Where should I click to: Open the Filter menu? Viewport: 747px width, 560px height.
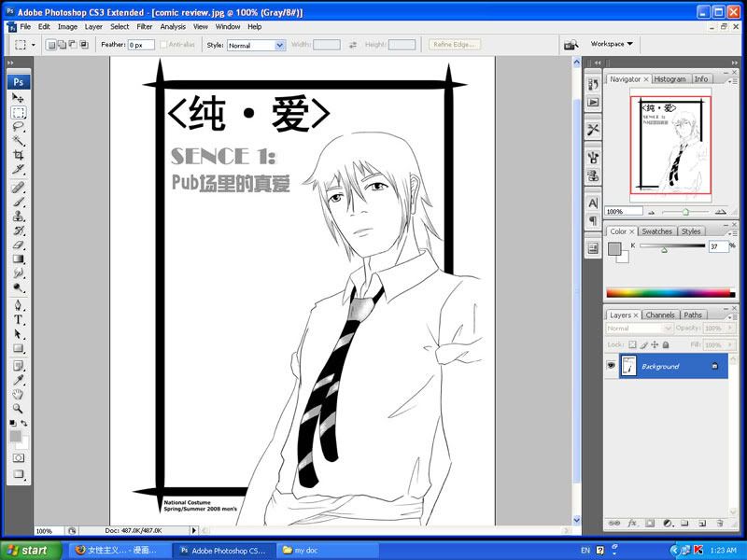point(145,27)
